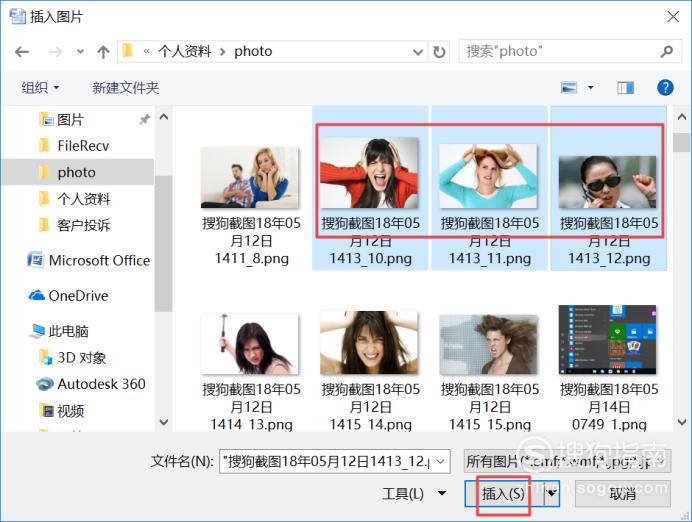Click the forward navigation arrow
The image size is (692, 522).
55,52
